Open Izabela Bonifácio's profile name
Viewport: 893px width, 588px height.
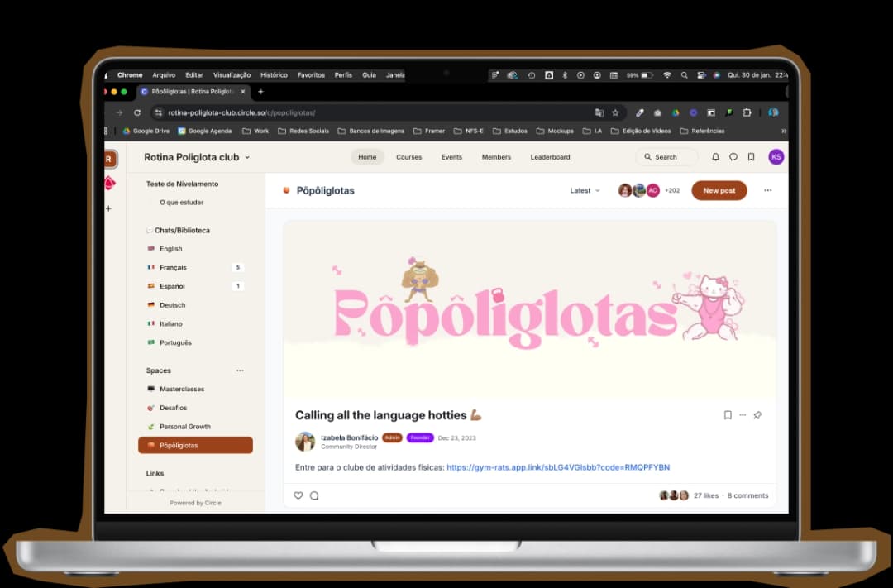tap(349, 437)
